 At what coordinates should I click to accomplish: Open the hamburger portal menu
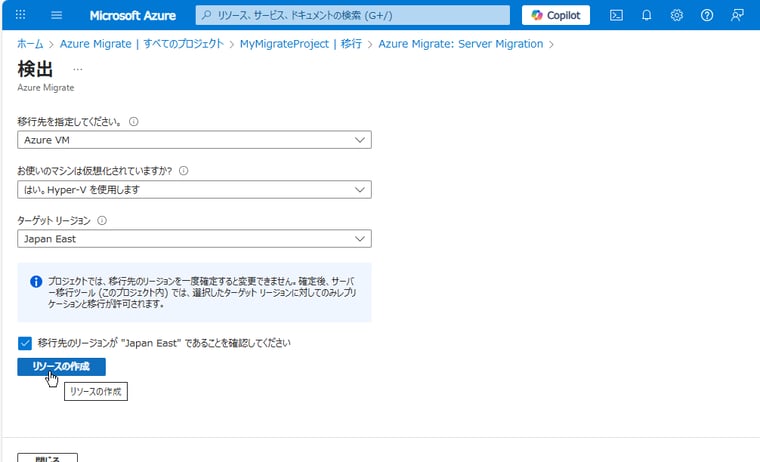click(x=56, y=15)
